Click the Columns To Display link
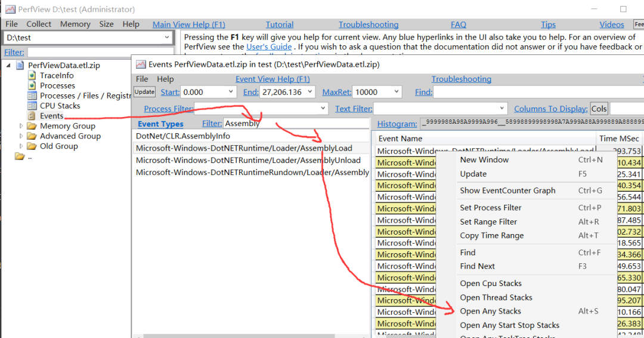644x338 pixels. (551, 109)
